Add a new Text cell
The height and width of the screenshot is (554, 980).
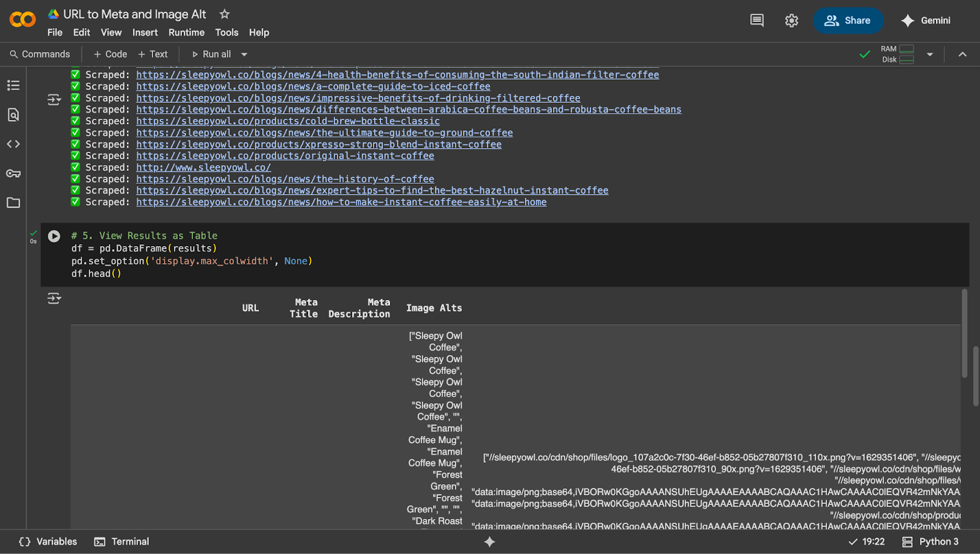click(x=153, y=54)
